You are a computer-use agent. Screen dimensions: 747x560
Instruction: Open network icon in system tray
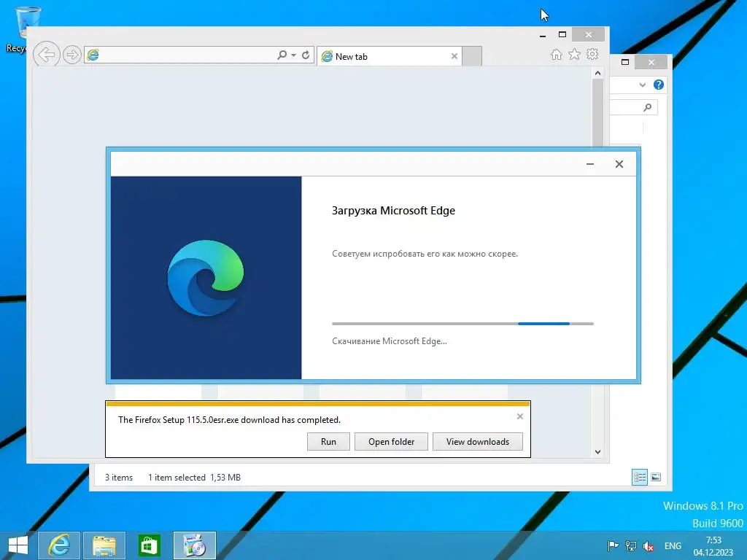(631, 546)
